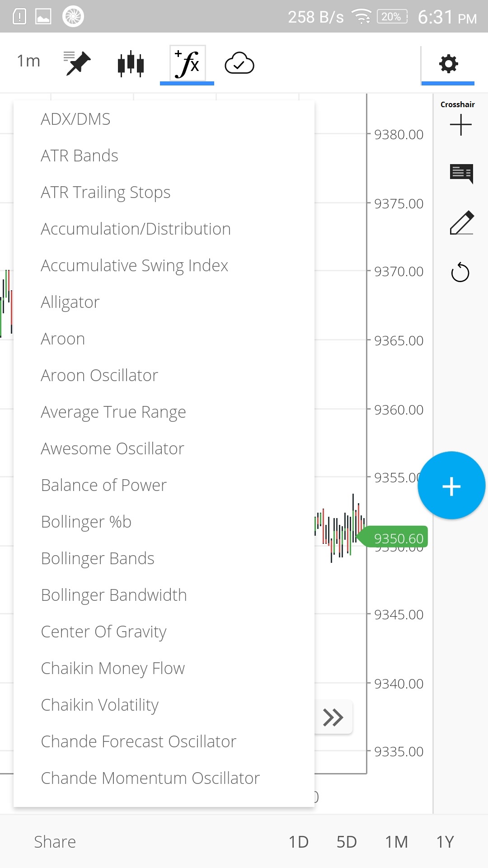Select Bollinger Bands from the list

[98, 558]
